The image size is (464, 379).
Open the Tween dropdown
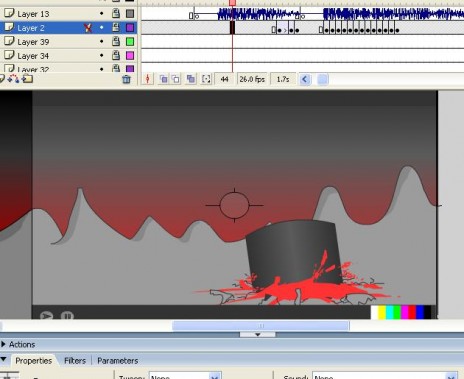[x=215, y=377]
